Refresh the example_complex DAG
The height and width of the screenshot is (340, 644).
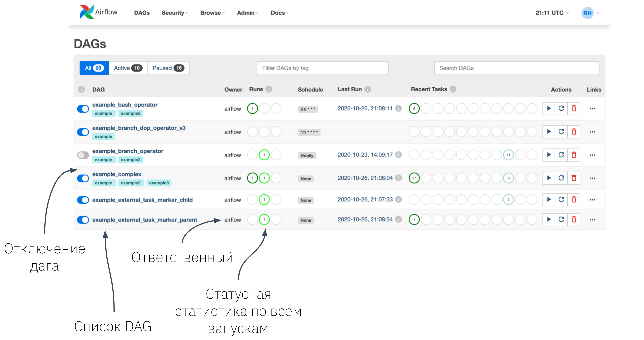click(561, 178)
